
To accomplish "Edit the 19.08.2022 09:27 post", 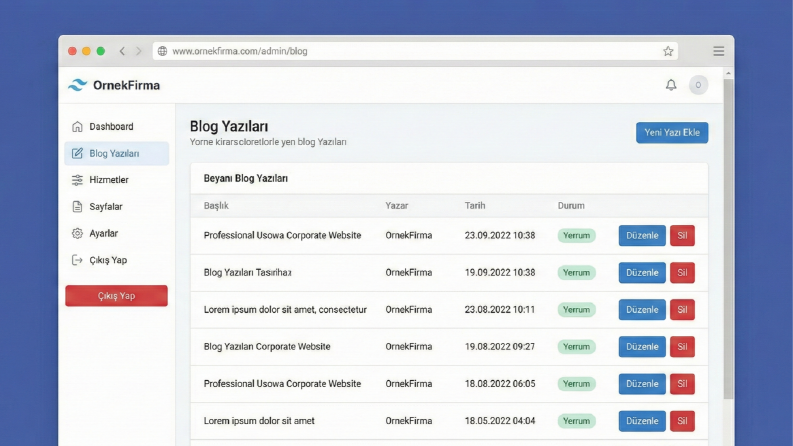I will pyautogui.click(x=642, y=347).
